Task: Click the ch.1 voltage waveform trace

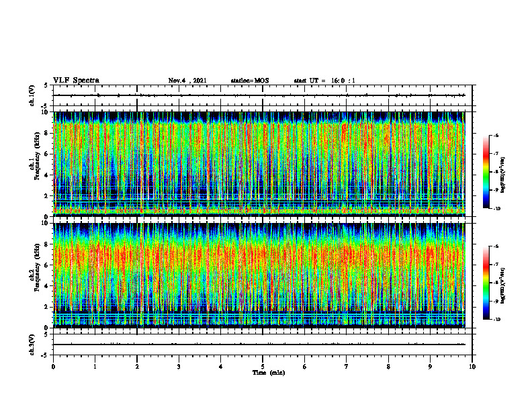Action: coord(259,95)
